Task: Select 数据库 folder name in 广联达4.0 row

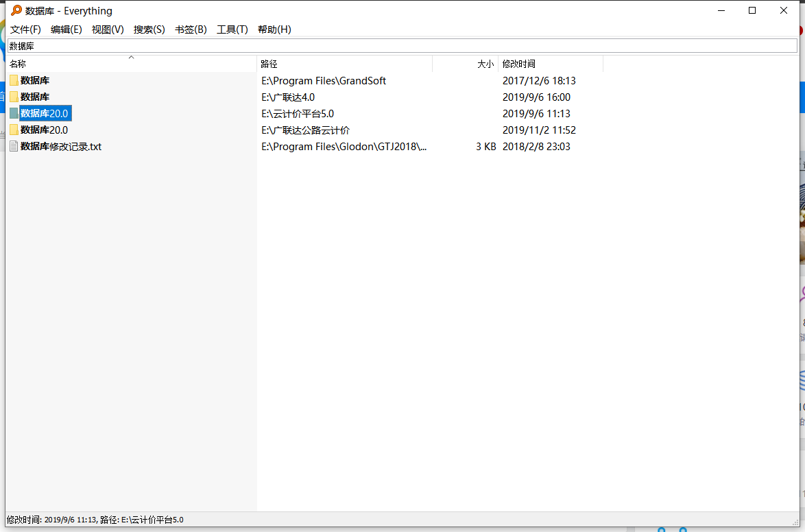Action: pyautogui.click(x=35, y=97)
